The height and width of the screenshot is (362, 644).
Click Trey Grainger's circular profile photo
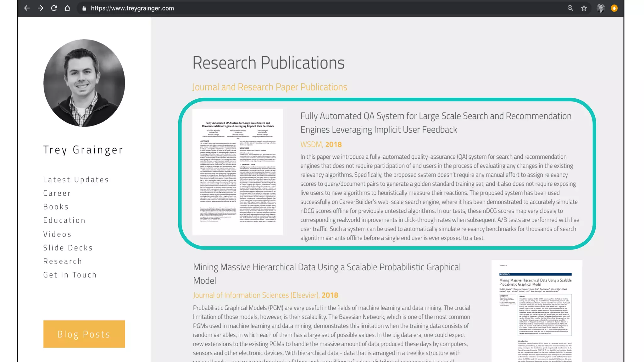pos(84,83)
